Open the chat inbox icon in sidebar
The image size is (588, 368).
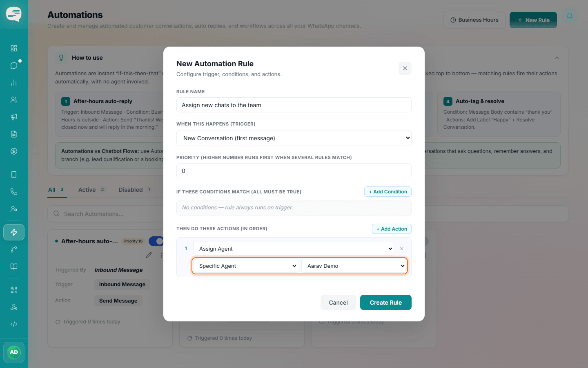pyautogui.click(x=14, y=65)
